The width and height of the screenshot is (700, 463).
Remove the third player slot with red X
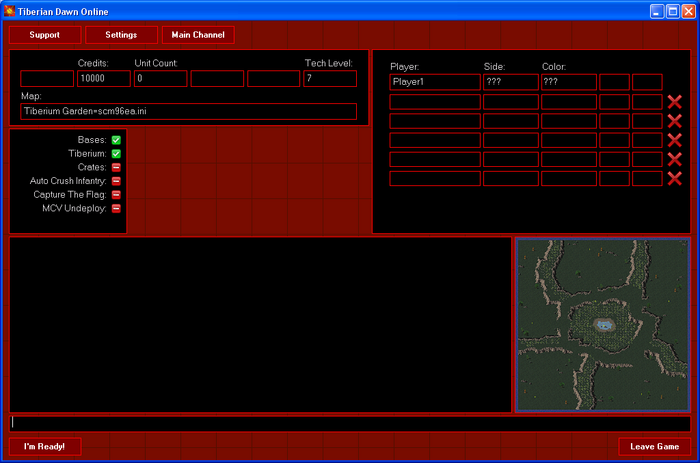pyautogui.click(x=675, y=121)
